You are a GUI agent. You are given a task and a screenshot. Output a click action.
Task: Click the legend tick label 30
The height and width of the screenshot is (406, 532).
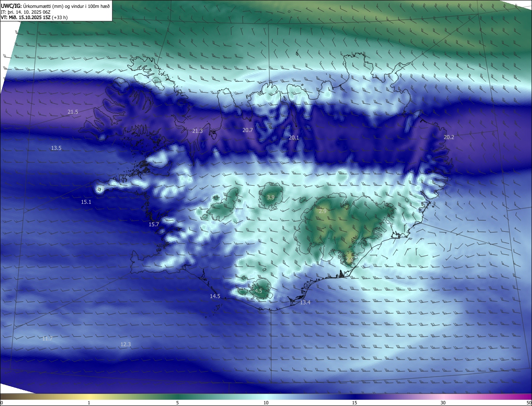(443, 403)
